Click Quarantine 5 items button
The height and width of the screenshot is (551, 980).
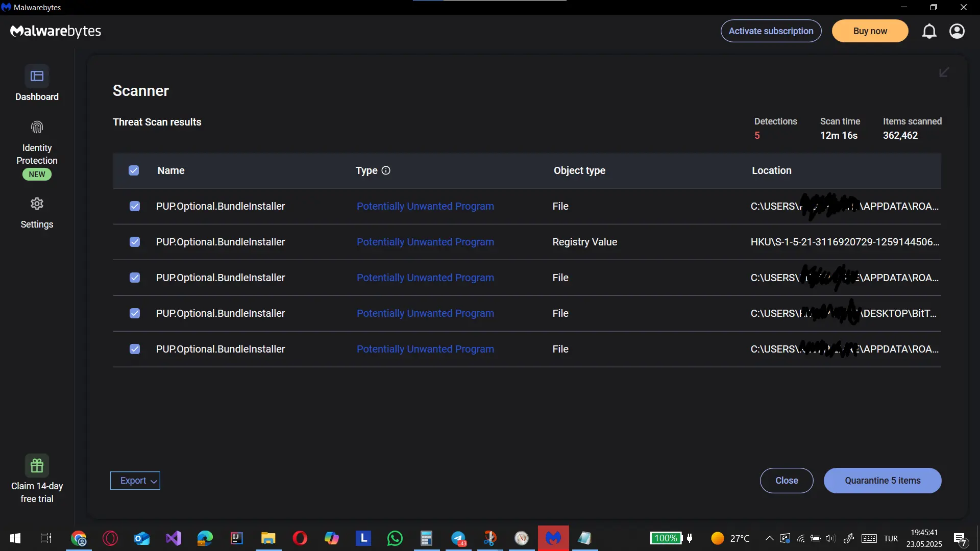(x=883, y=481)
